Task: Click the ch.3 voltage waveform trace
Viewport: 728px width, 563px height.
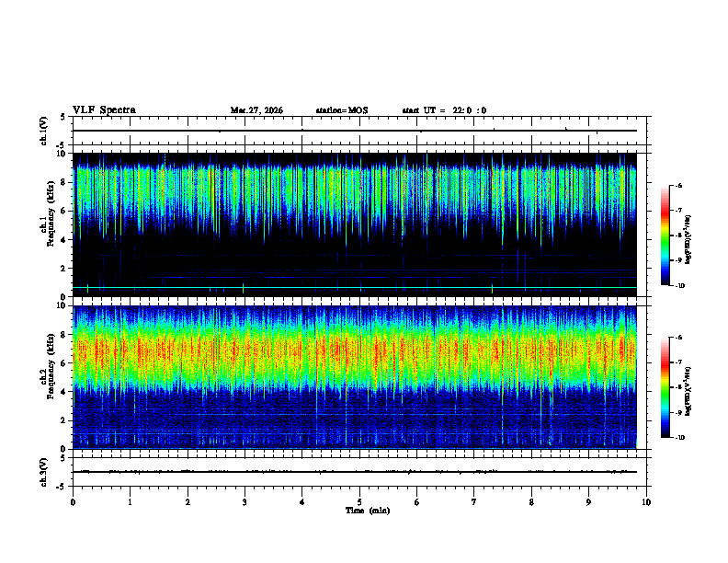Action: tap(355, 472)
